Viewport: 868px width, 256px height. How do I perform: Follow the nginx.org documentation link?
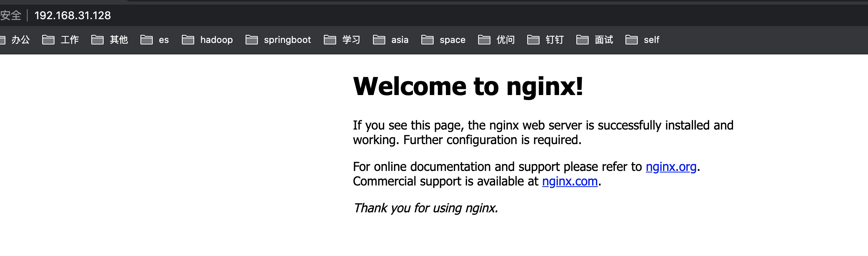coord(671,167)
